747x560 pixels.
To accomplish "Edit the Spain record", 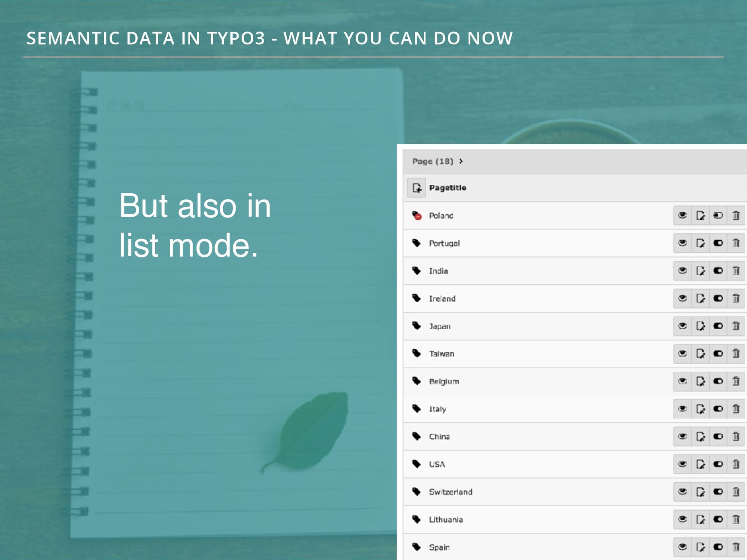I will point(700,547).
